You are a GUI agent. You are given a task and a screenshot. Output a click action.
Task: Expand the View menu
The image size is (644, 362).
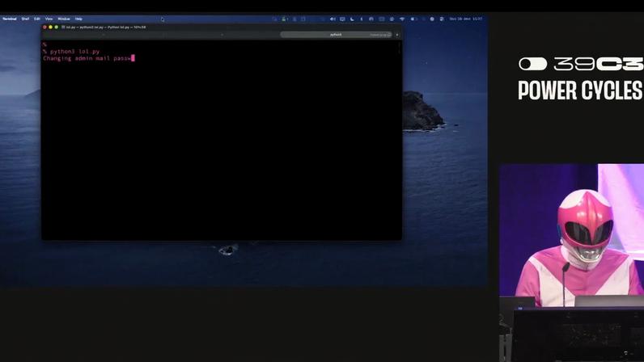(49, 19)
